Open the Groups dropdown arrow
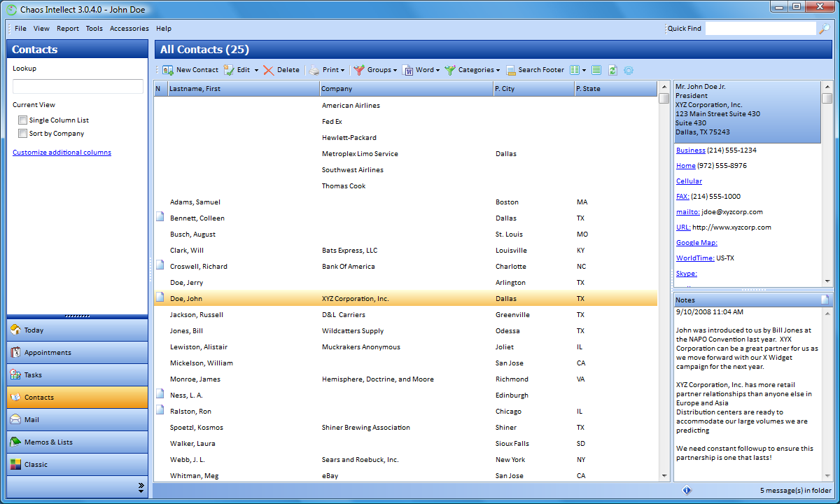 (x=395, y=71)
